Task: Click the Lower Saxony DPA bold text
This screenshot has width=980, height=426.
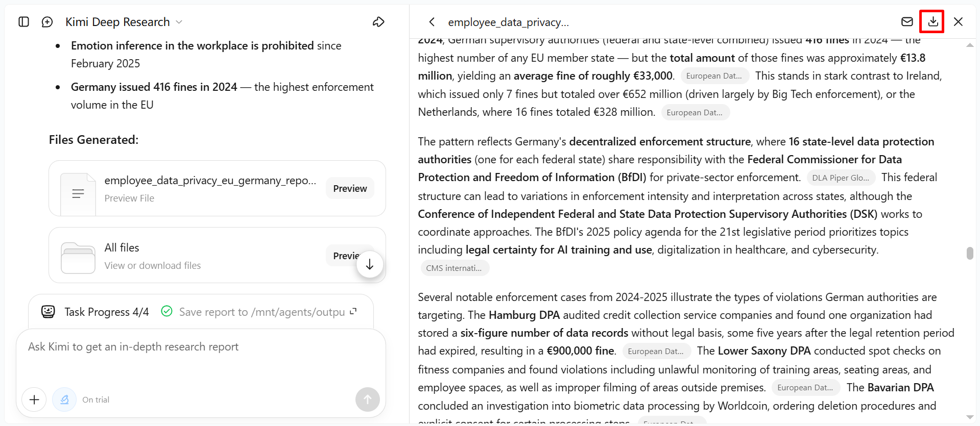Action: tap(764, 351)
